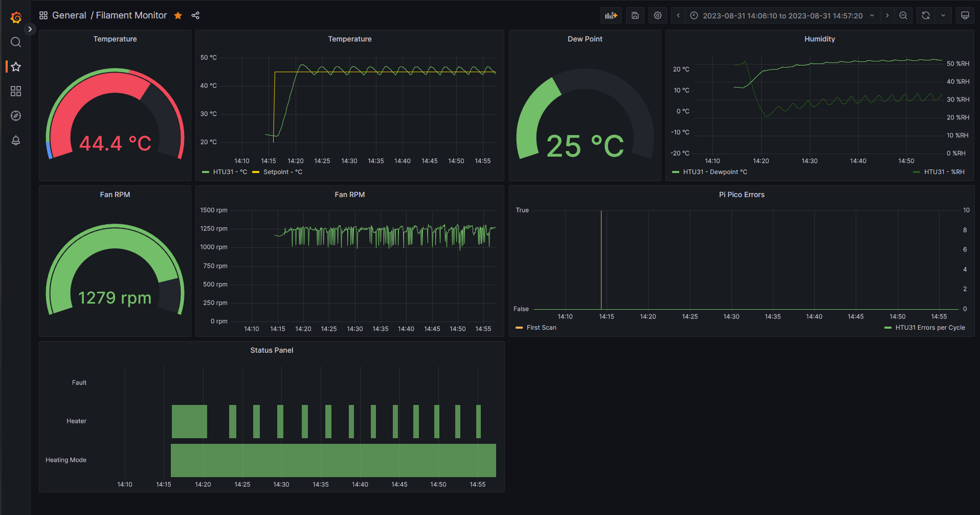Open the Explore compass icon
The width and height of the screenshot is (980, 515).
(x=16, y=116)
